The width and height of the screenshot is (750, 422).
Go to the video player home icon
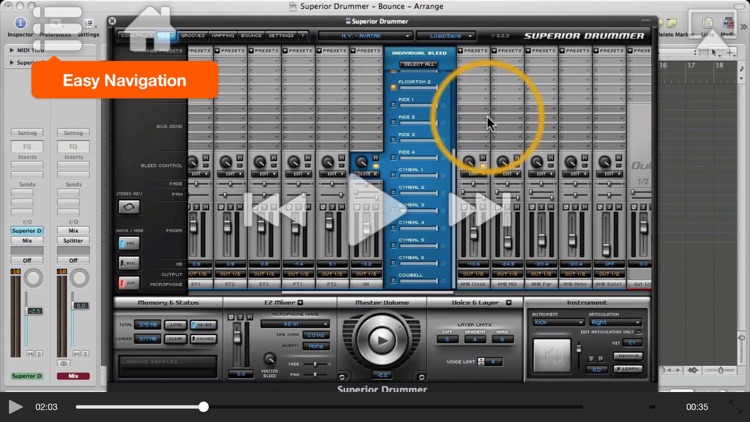150,29
